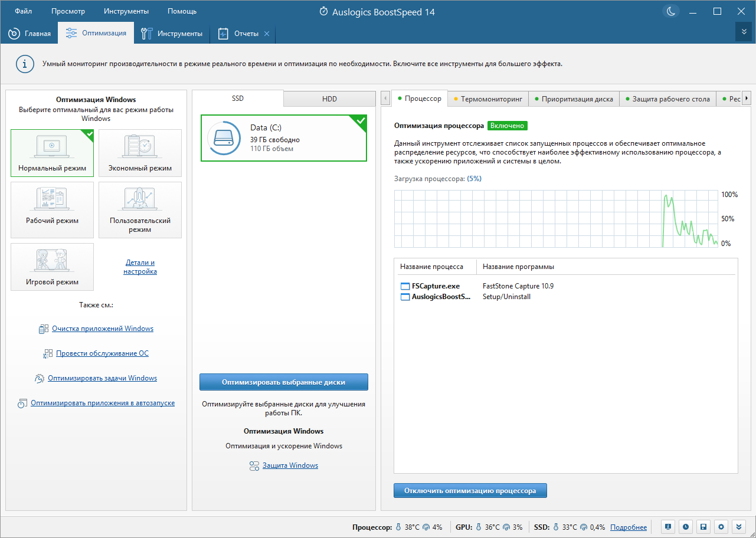The width and height of the screenshot is (756, 538).
Task: Click the CPU load graph
Action: click(x=555, y=218)
